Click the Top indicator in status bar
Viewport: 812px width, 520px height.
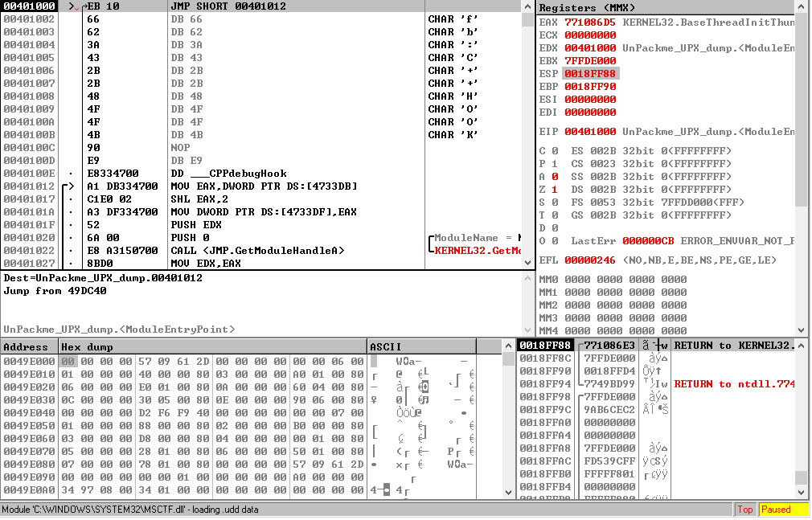(x=745, y=510)
